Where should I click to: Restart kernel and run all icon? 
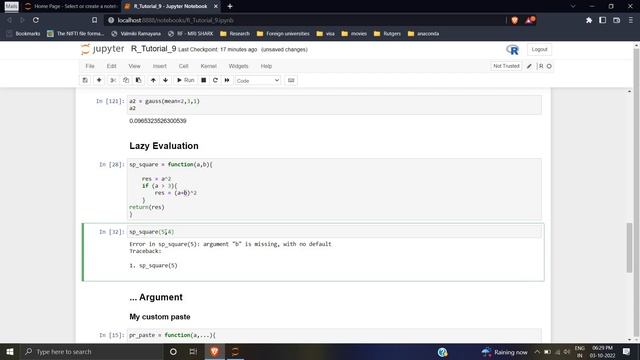point(227,80)
